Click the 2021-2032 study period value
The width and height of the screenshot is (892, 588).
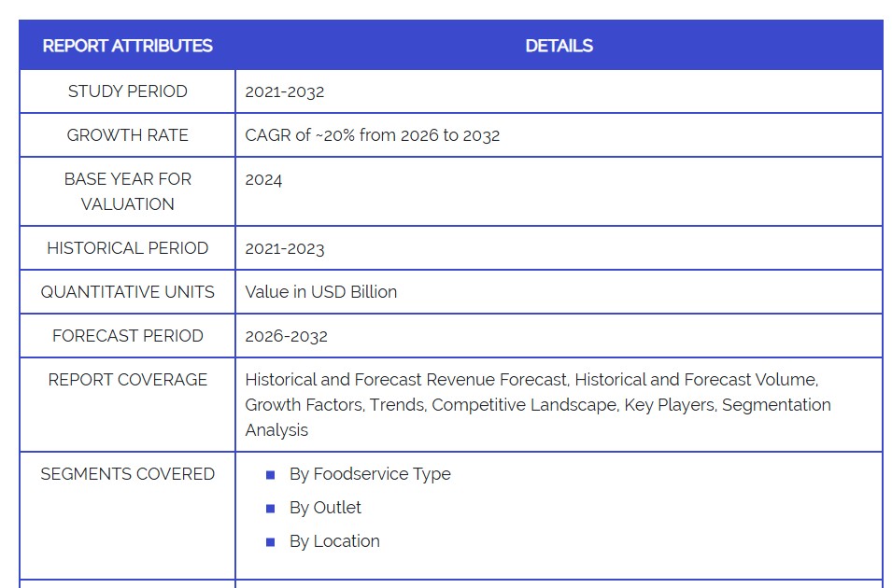tap(285, 91)
